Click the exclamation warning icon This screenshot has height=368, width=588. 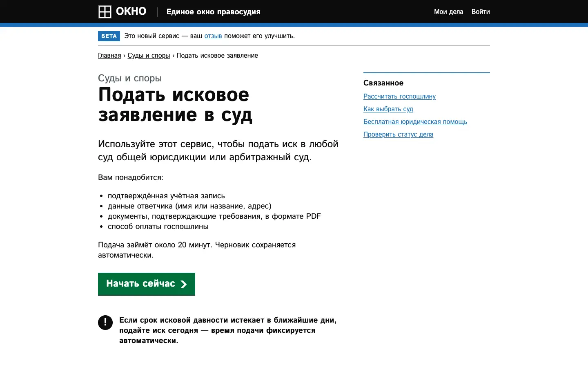pyautogui.click(x=105, y=322)
